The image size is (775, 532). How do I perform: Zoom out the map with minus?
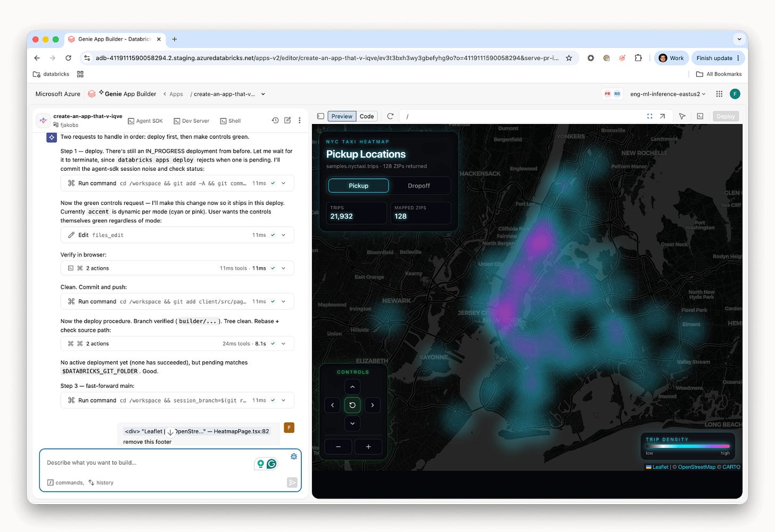pyautogui.click(x=338, y=446)
